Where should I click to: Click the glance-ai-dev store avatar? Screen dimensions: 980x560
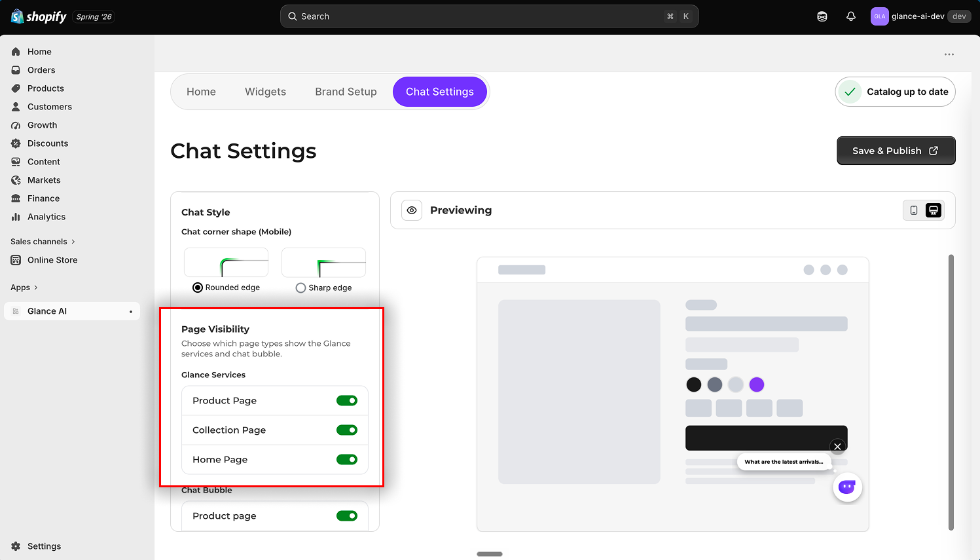[879, 16]
